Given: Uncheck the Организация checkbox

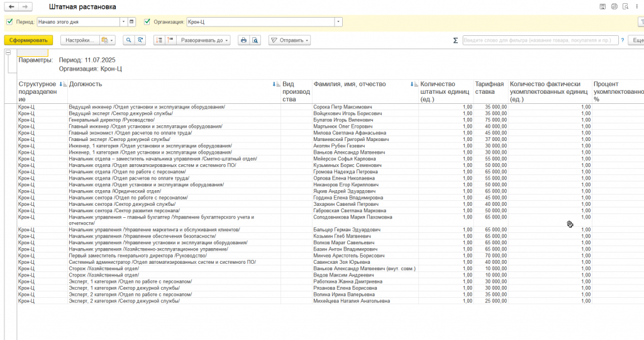Looking at the screenshot, I should click(147, 21).
